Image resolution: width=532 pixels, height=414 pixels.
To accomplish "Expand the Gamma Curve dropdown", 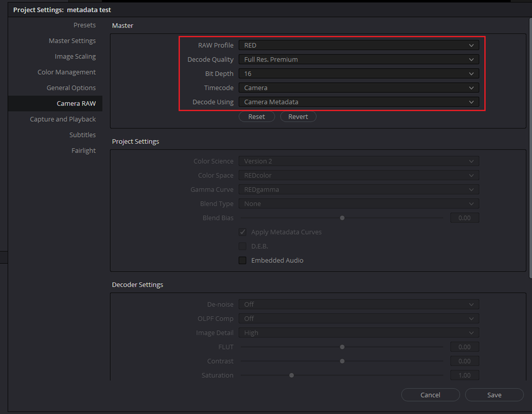I will click(x=358, y=189).
